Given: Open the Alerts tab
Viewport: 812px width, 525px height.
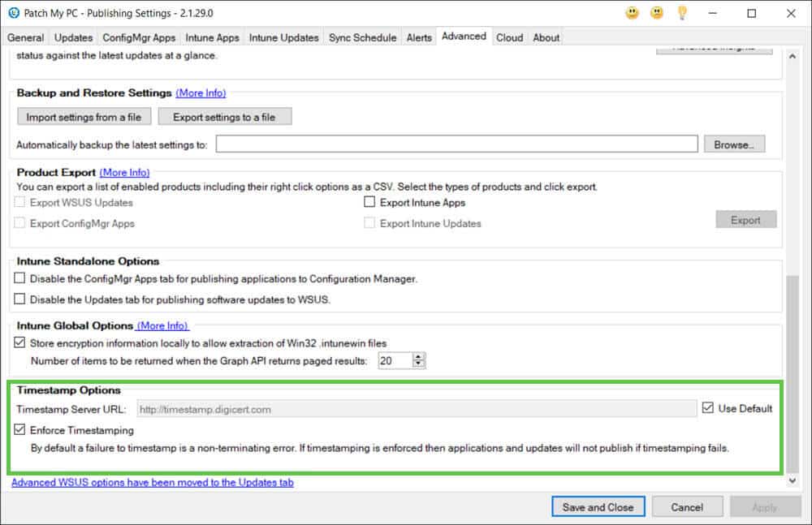Looking at the screenshot, I should (419, 38).
